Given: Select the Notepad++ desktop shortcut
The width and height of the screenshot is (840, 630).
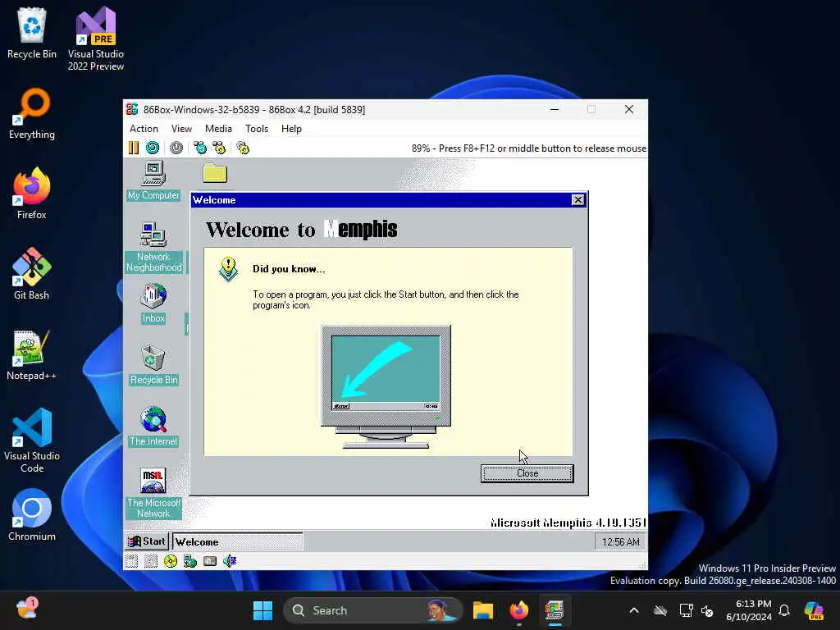Looking at the screenshot, I should point(32,355).
